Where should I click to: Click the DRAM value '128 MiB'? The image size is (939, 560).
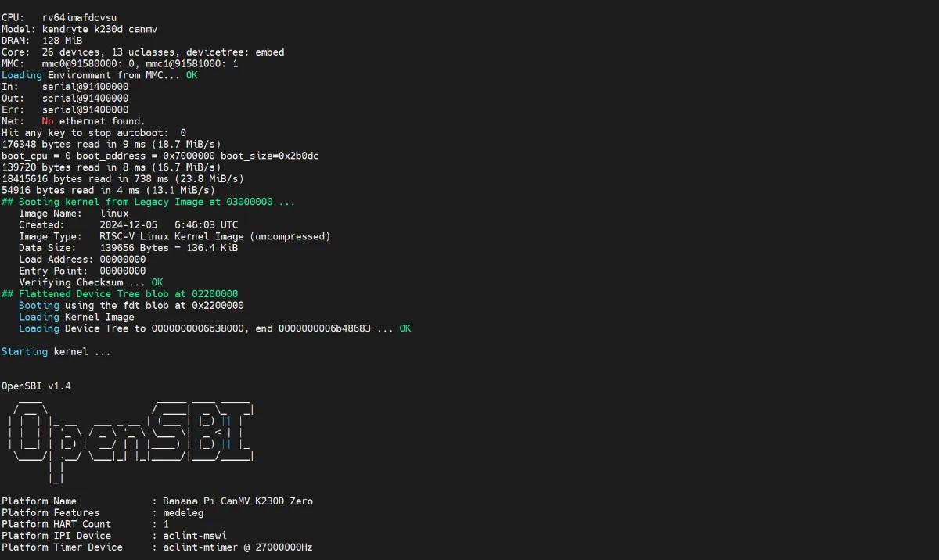click(63, 41)
